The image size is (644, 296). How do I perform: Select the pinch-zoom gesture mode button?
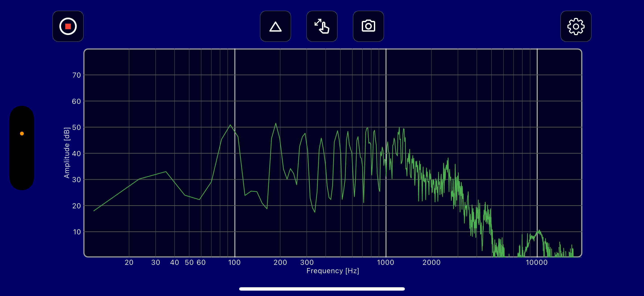(322, 26)
